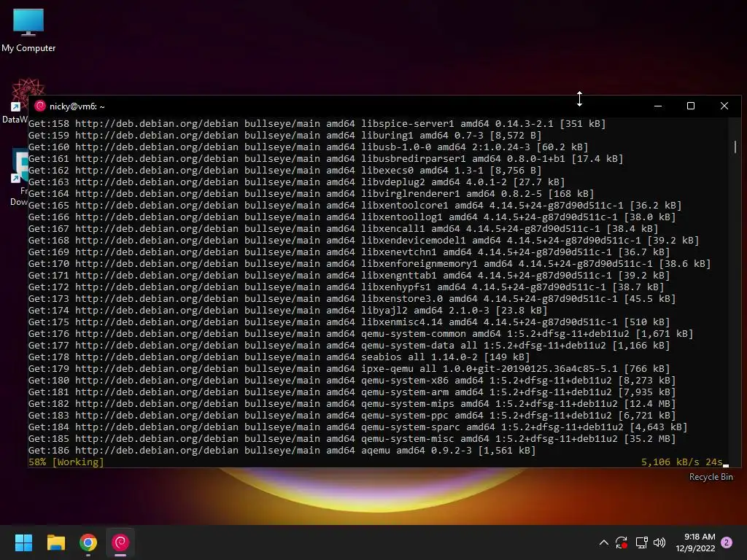
Task: Maximize the nicky@vm6 terminal window
Action: (691, 106)
